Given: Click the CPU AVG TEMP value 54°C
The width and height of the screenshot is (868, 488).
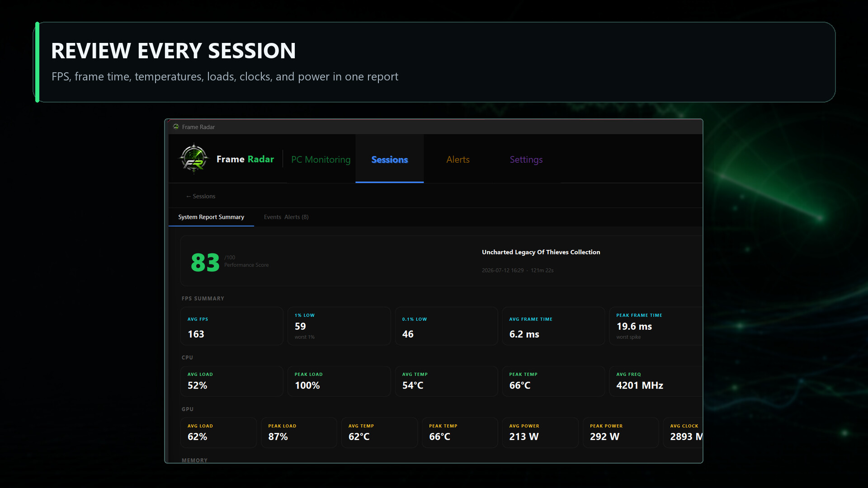Looking at the screenshot, I should tap(413, 385).
